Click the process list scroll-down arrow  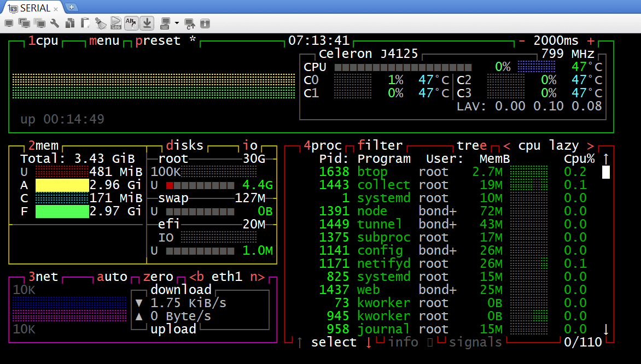click(606, 329)
